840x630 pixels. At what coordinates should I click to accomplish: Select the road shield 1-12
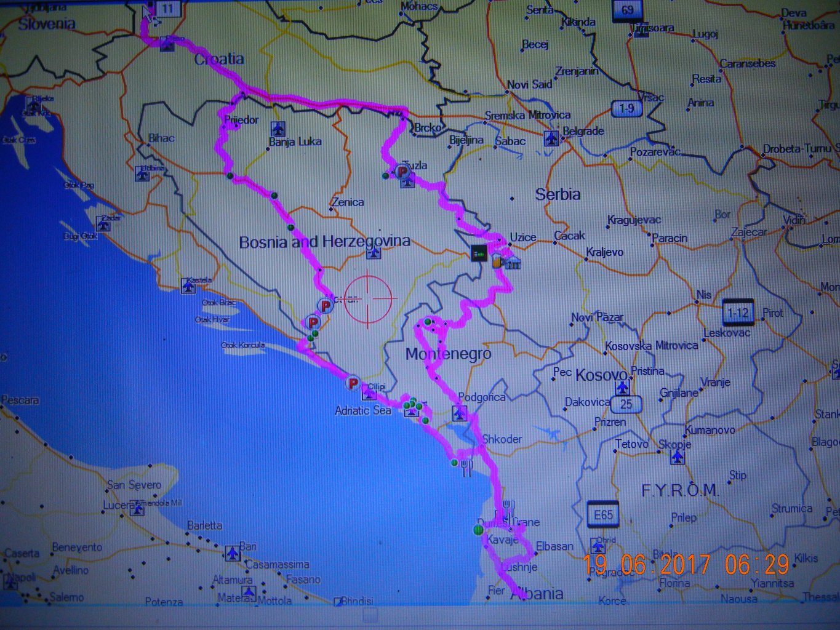click(737, 313)
